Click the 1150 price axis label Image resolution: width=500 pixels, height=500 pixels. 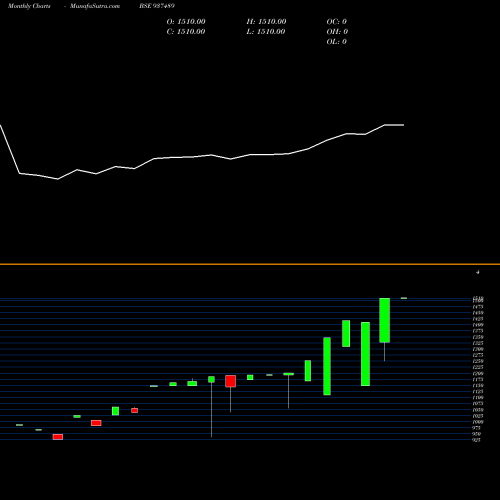478,386
